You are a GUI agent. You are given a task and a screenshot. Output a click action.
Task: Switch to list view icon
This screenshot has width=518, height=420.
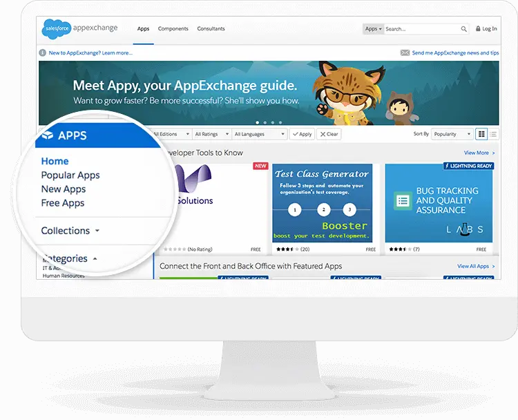[493, 134]
